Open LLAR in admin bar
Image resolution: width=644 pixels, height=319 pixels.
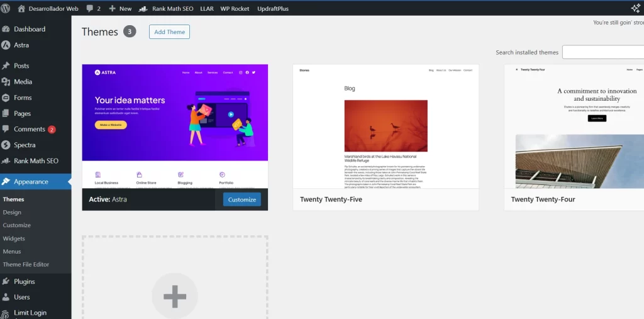207,8
